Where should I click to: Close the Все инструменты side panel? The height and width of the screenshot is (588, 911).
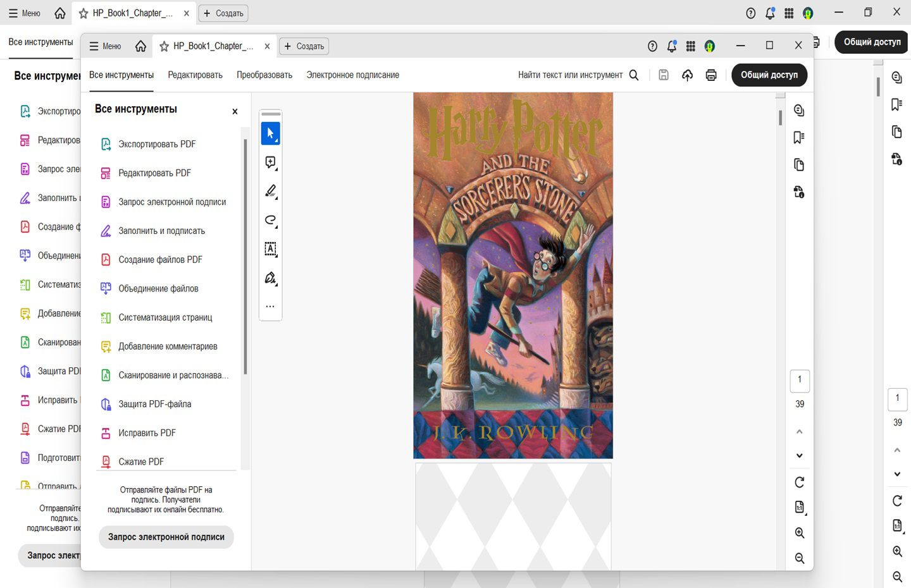(235, 111)
